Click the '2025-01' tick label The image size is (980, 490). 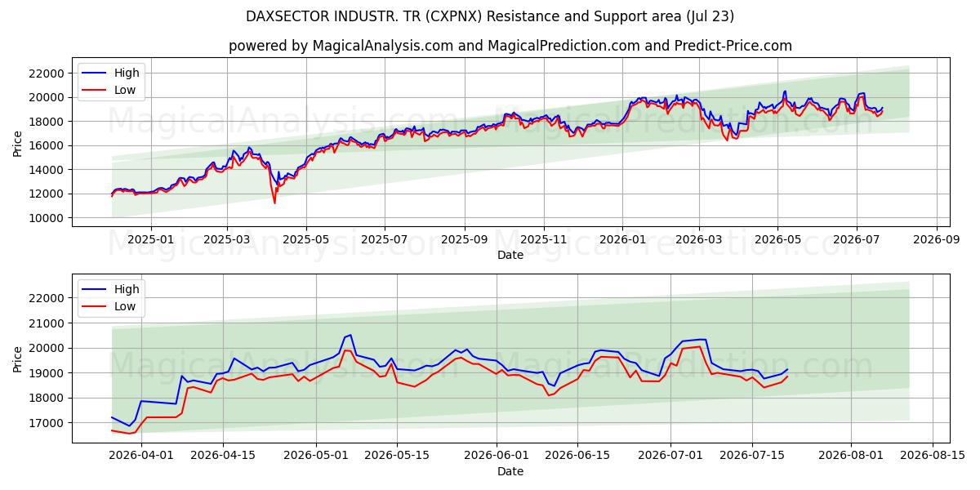(x=150, y=240)
